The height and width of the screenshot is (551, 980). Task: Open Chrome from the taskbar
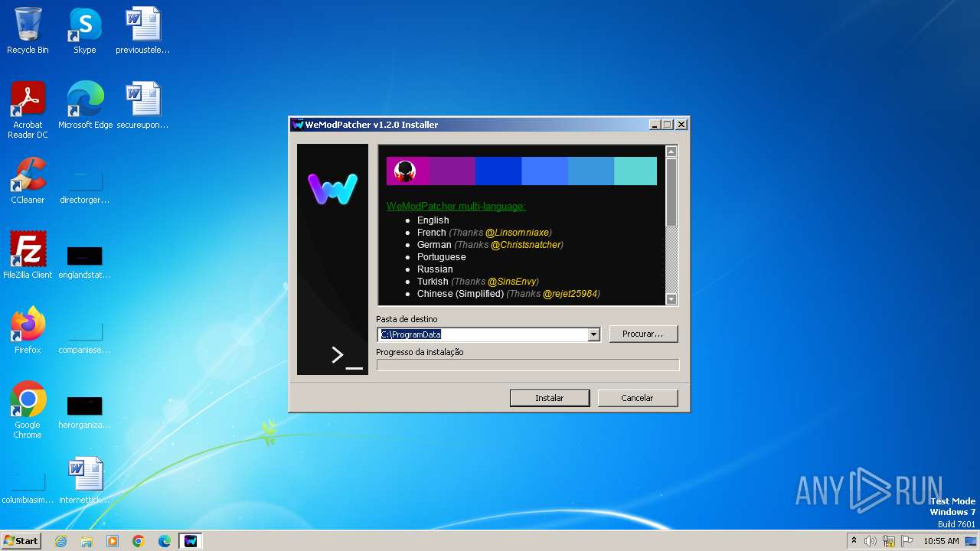139,541
